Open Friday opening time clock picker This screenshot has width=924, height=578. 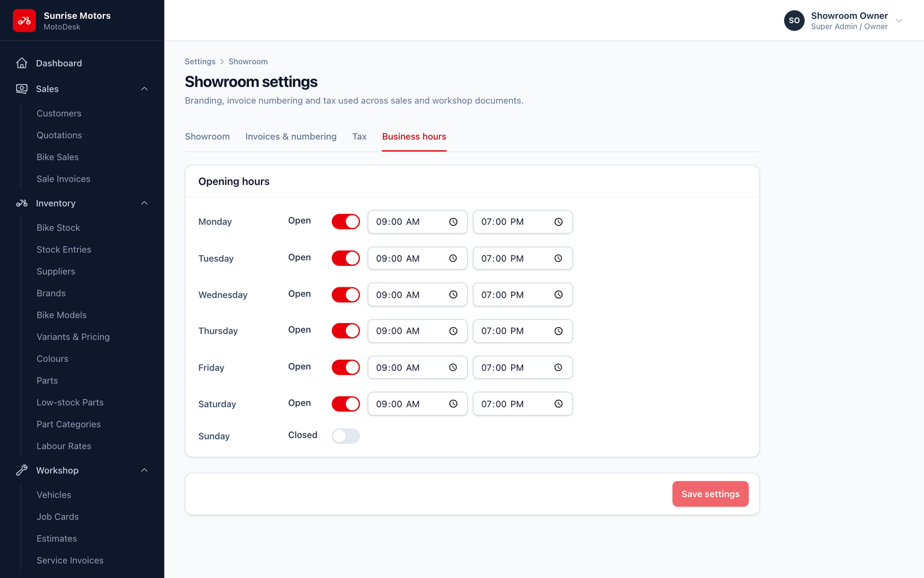[x=453, y=368]
